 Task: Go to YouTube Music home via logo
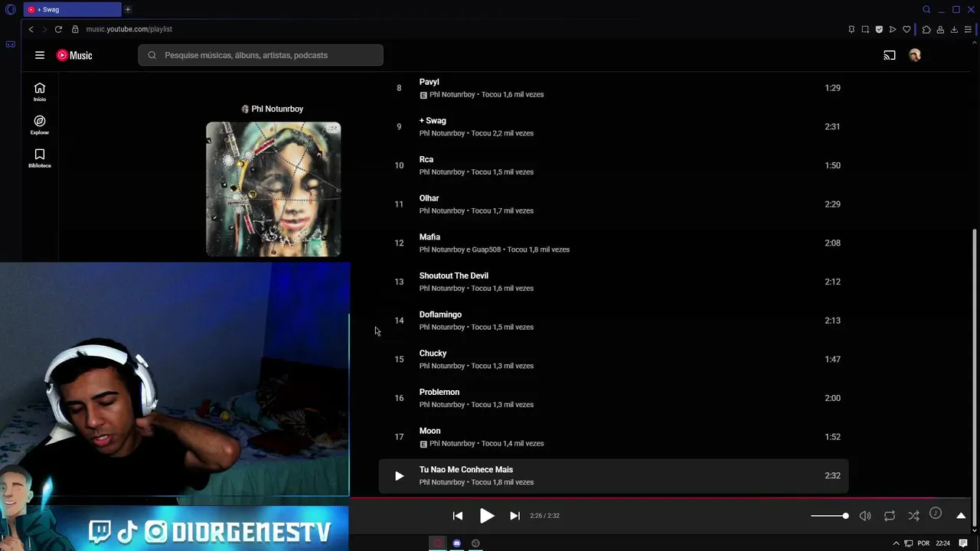click(74, 55)
